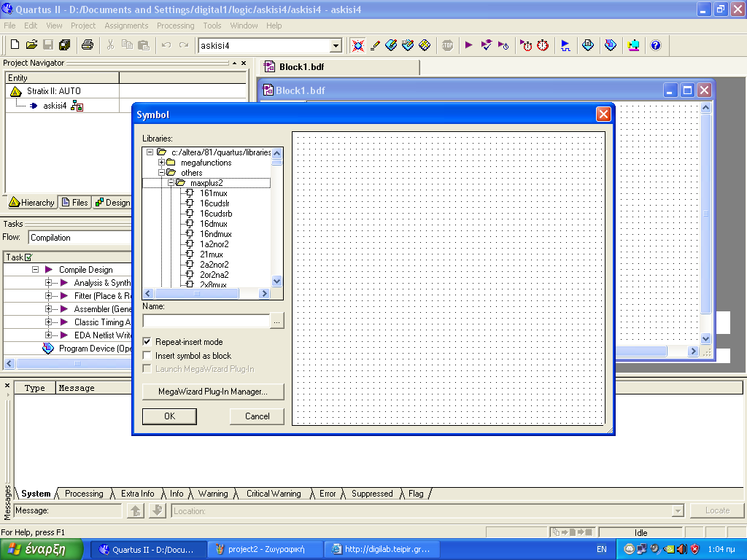Open the askisi4 project dropdown
Screen dimensions: 747x560
tap(336, 46)
